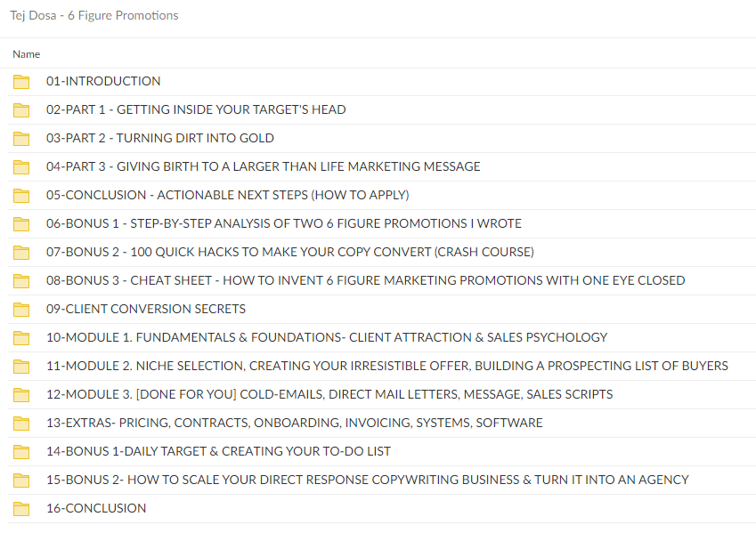Viewport: 756px width, 533px height.
Task: Open the 01-INTRODUCTION folder link
Action: coord(103,81)
